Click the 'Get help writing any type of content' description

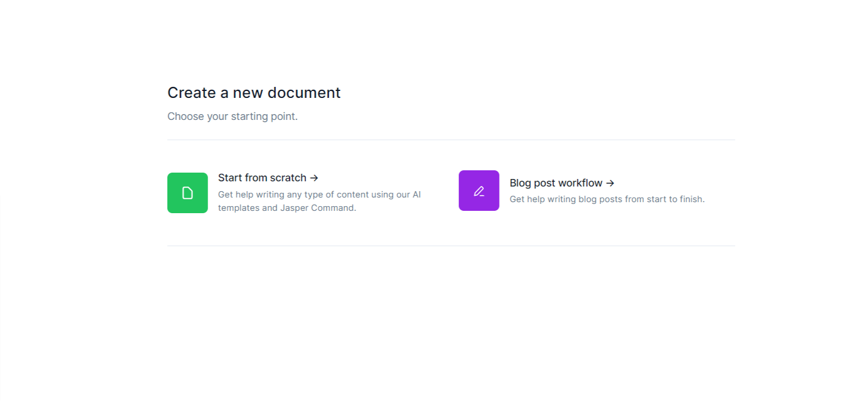point(319,201)
